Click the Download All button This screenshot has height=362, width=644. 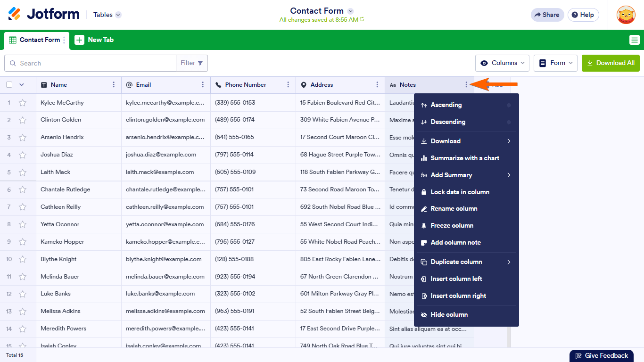[x=611, y=63]
